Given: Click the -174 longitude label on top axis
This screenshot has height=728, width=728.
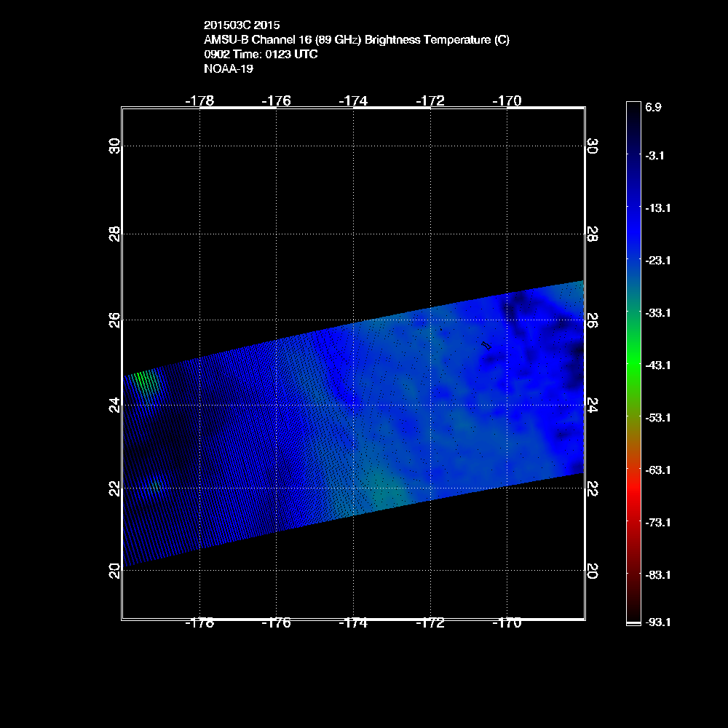Looking at the screenshot, I should click(353, 100).
